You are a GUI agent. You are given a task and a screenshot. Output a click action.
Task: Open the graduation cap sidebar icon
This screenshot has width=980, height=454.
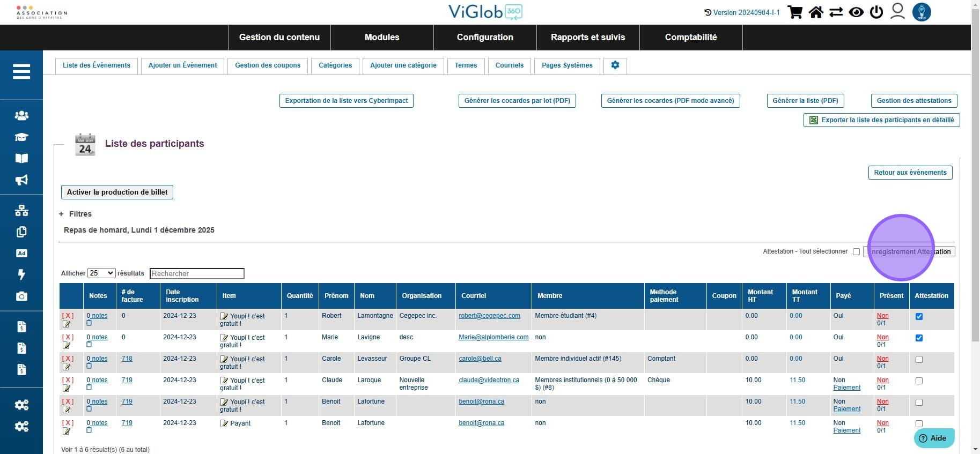(x=21, y=137)
